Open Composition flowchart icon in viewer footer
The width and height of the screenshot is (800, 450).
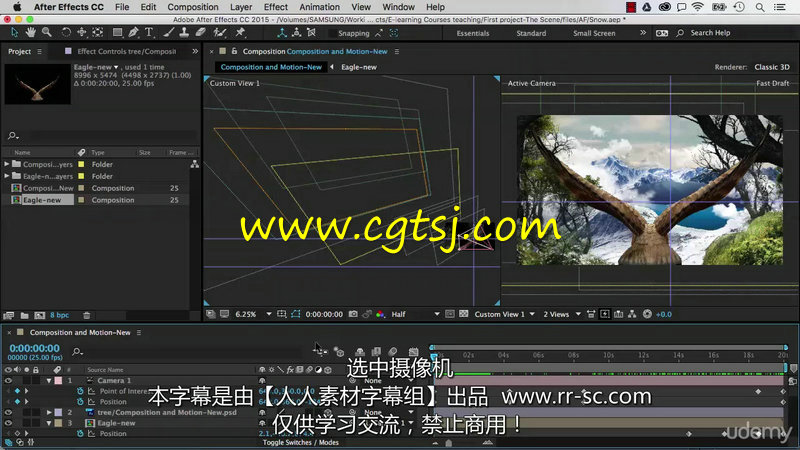pyautogui.click(x=632, y=314)
